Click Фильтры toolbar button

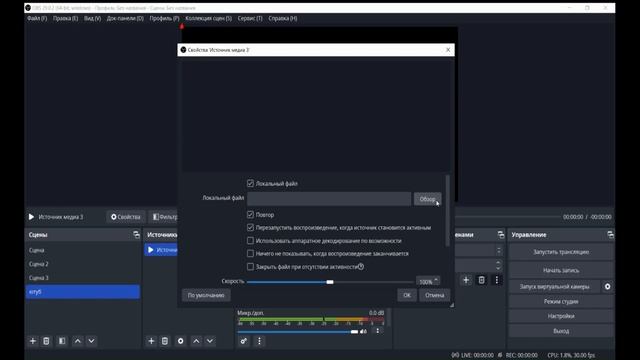[x=164, y=217]
